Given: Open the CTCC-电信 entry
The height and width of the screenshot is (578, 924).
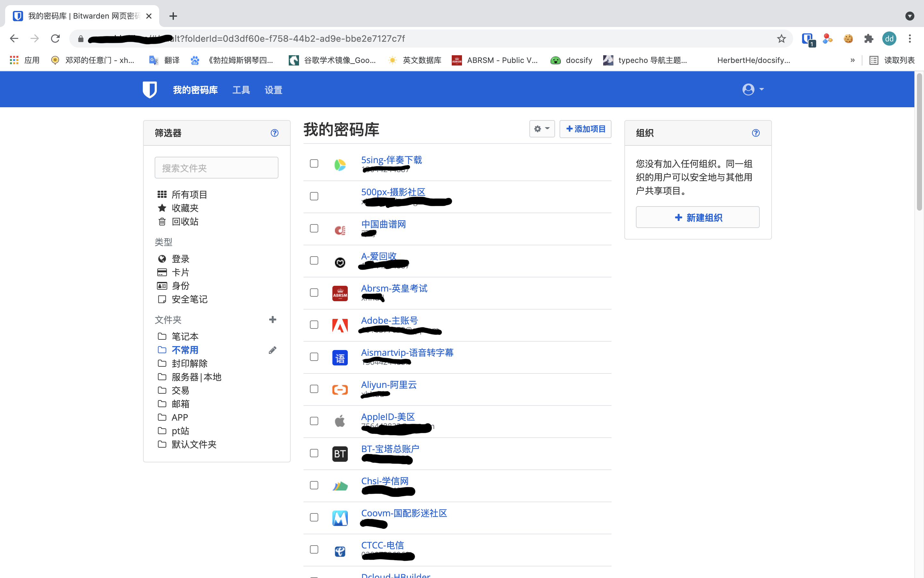Looking at the screenshot, I should pos(382,545).
